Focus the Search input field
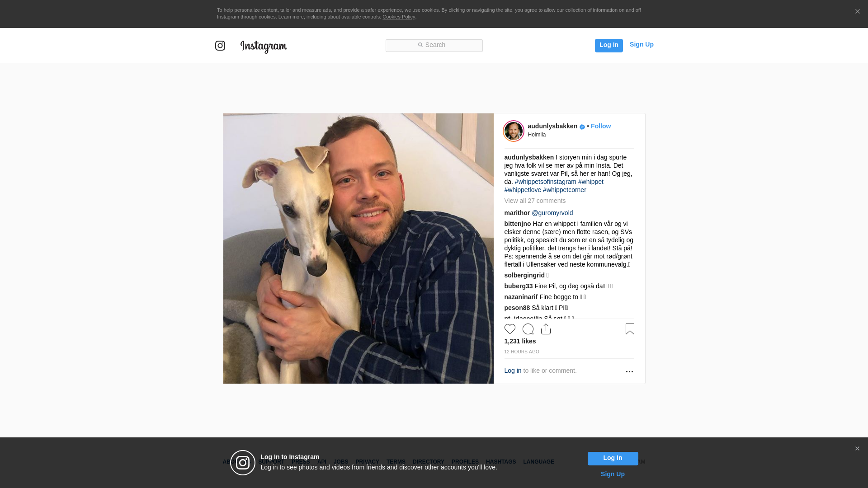The image size is (868, 488). (x=434, y=45)
